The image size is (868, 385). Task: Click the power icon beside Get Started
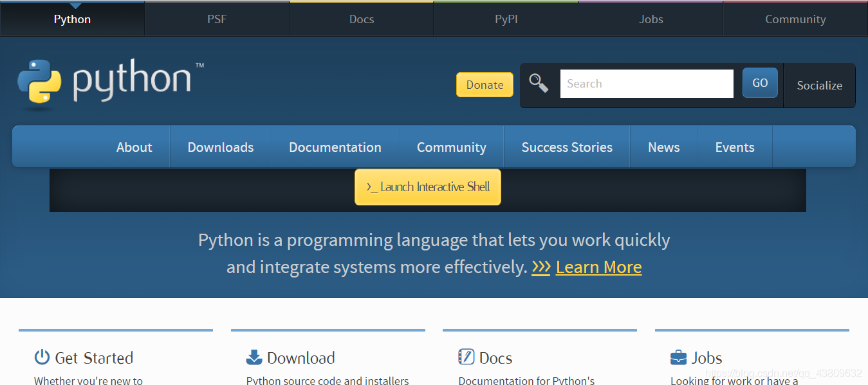[42, 357]
